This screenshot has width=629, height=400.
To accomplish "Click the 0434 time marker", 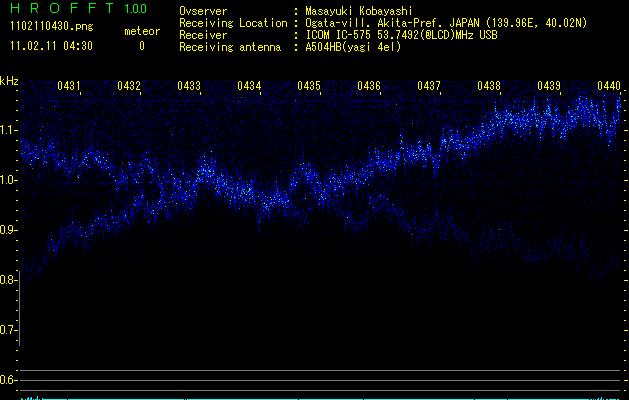I will (249, 86).
